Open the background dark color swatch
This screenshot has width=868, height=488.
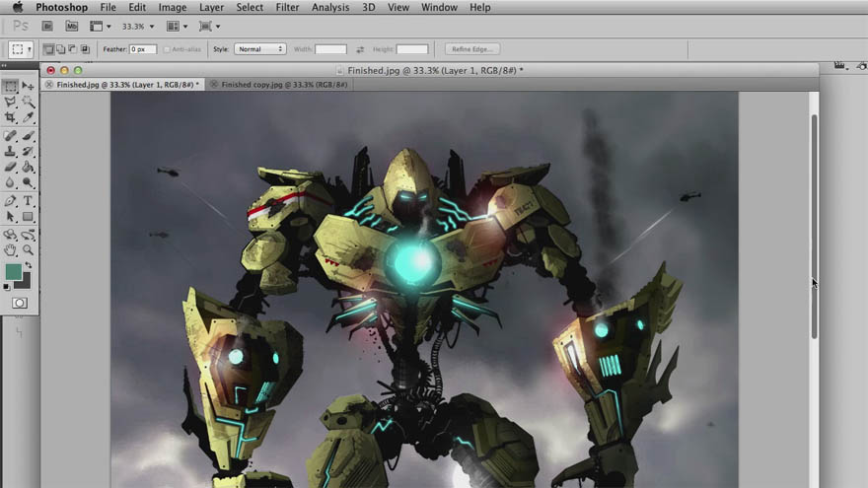[25, 283]
